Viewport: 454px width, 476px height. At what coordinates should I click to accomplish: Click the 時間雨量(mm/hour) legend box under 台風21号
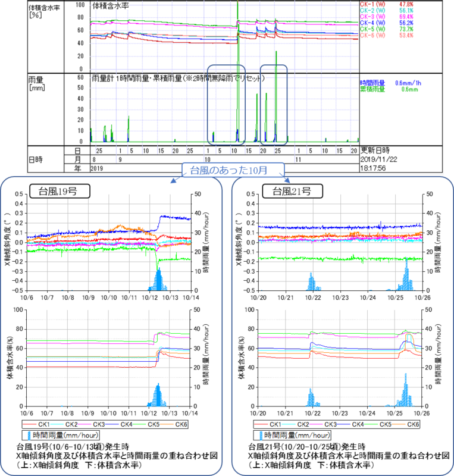292,436
